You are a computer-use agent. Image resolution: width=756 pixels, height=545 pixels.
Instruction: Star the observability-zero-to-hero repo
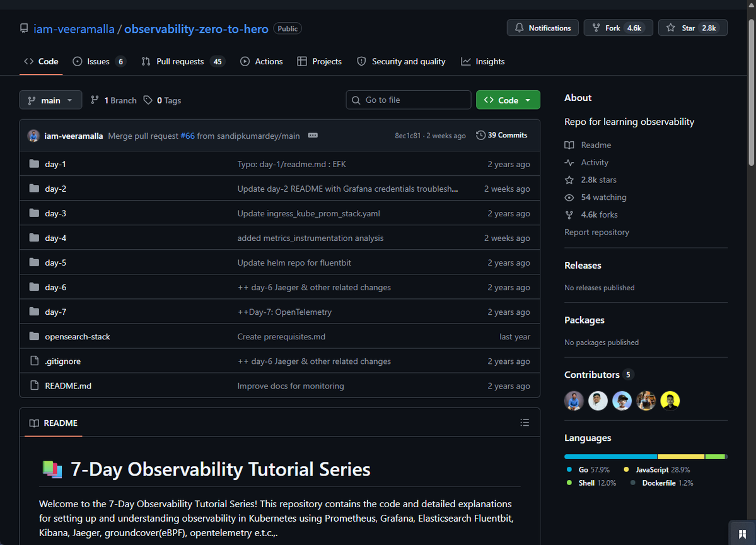click(x=692, y=28)
